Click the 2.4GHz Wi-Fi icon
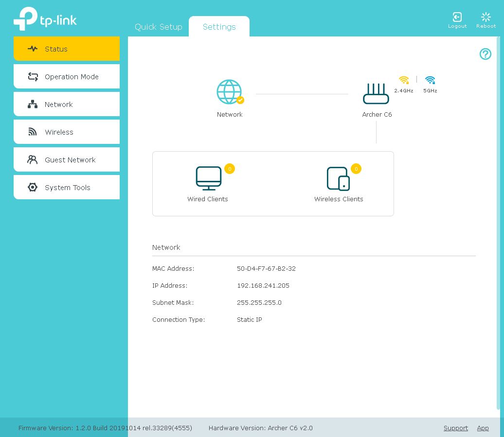Image resolution: width=504 pixels, height=437 pixels. click(x=404, y=81)
